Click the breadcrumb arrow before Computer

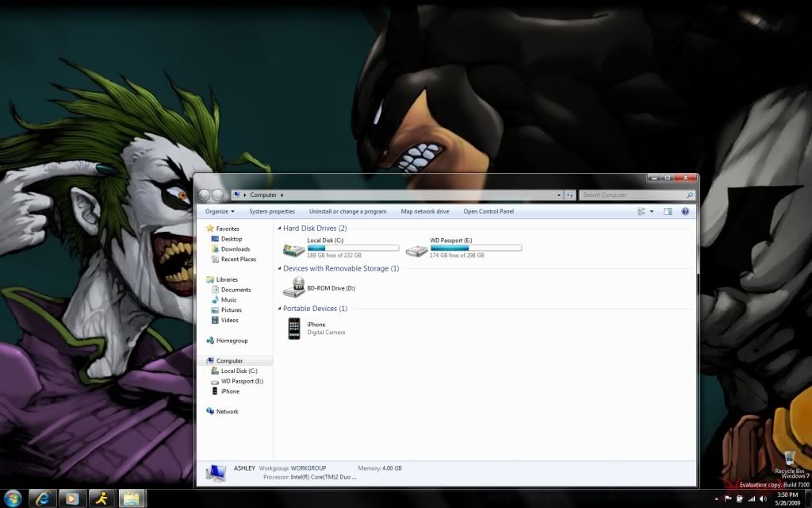[x=245, y=195]
